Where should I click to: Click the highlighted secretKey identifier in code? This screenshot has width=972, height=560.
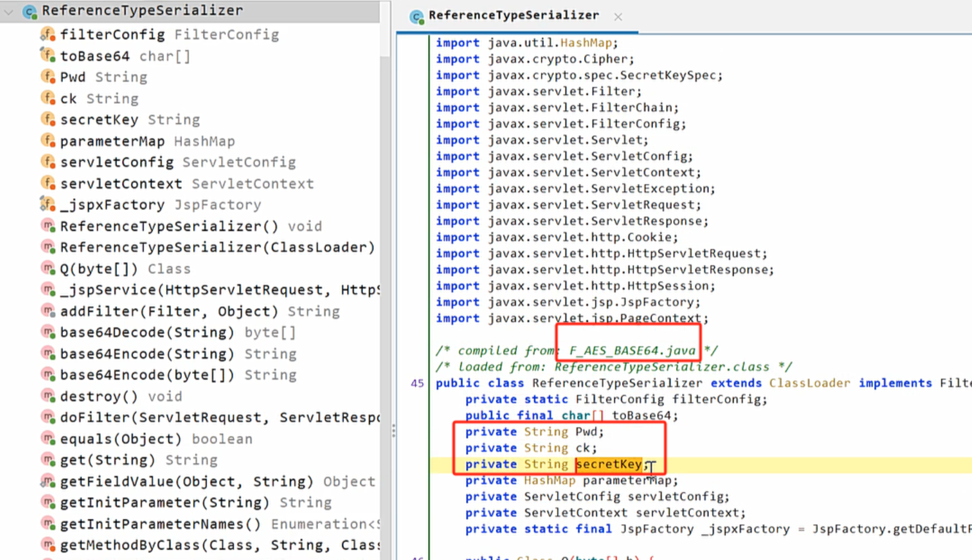click(609, 464)
